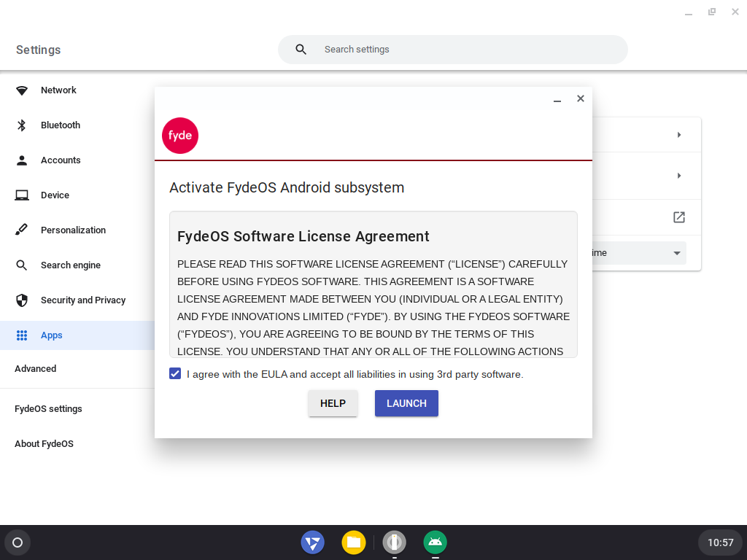
Task: Open the Personalization settings section
Action: pyautogui.click(x=77, y=230)
